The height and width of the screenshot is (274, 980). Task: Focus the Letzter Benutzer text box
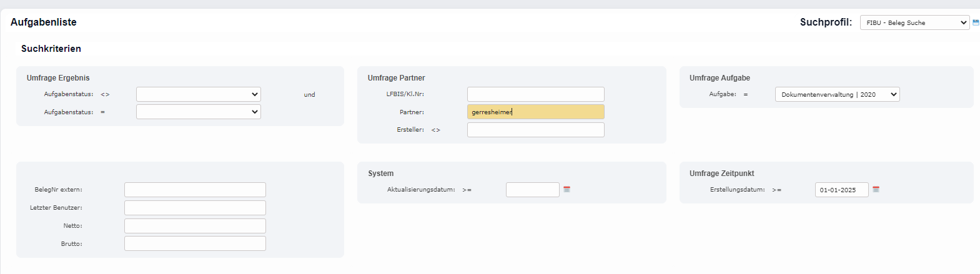point(195,208)
